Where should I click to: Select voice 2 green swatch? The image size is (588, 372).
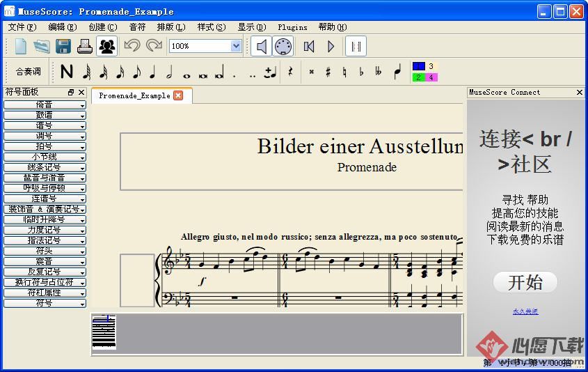pyautogui.click(x=418, y=77)
